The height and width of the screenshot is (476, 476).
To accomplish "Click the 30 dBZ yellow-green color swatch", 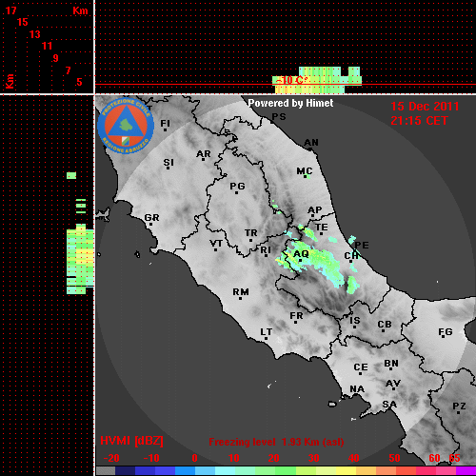I will pos(307,470).
